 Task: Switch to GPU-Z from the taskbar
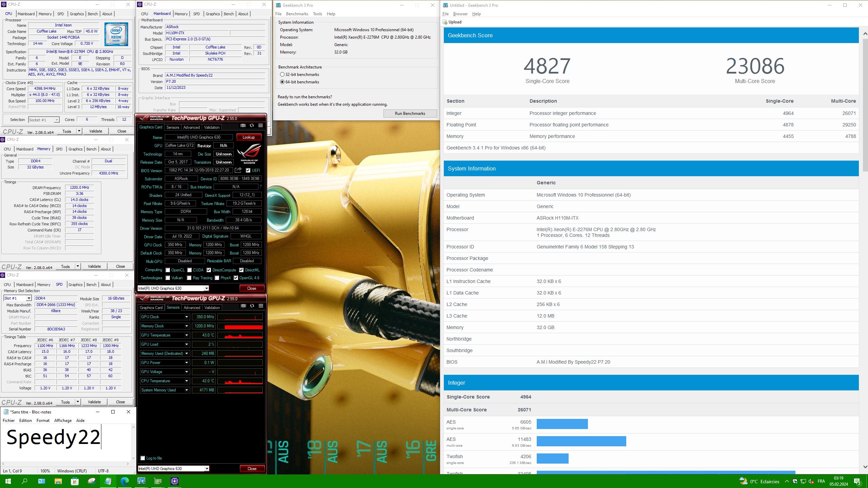(x=158, y=481)
